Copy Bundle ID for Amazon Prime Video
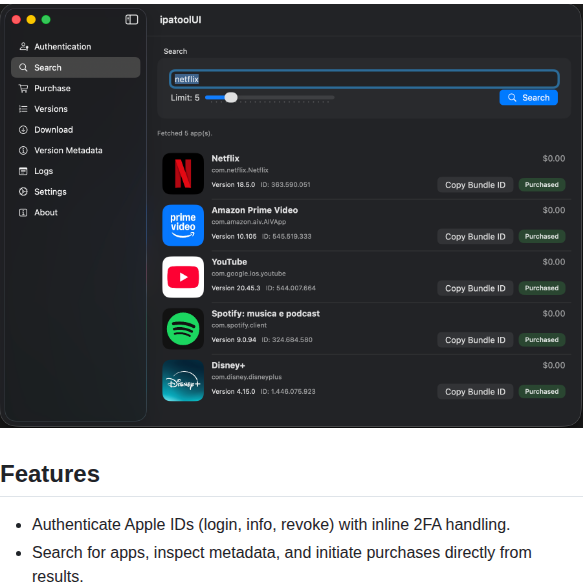 pos(475,236)
